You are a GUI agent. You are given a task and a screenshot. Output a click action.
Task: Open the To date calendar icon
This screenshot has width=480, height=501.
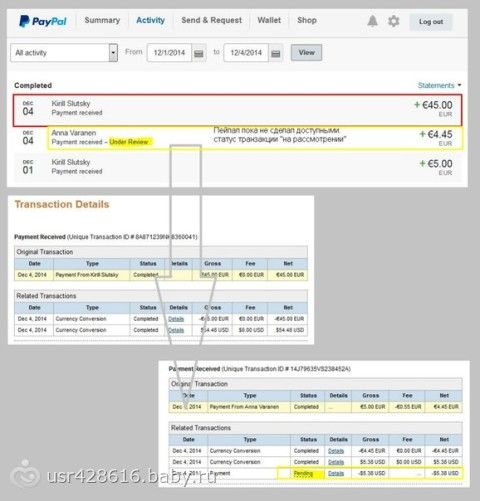[276, 53]
